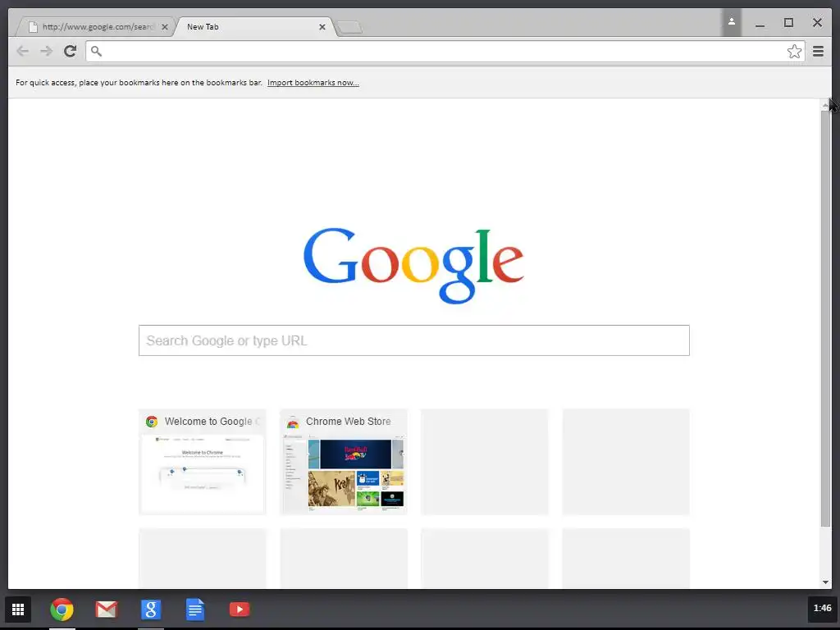840x630 pixels.
Task: Click the 1:46 clock status area
Action: pos(822,608)
